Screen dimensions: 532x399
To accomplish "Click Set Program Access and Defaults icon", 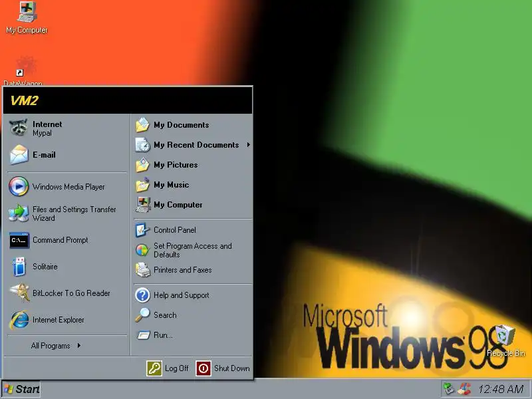I will (x=142, y=251).
